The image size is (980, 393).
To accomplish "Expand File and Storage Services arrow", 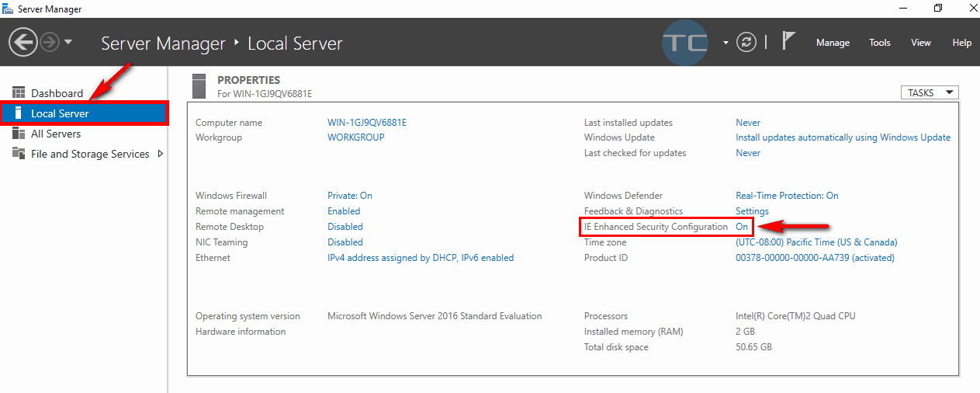I will click(161, 154).
